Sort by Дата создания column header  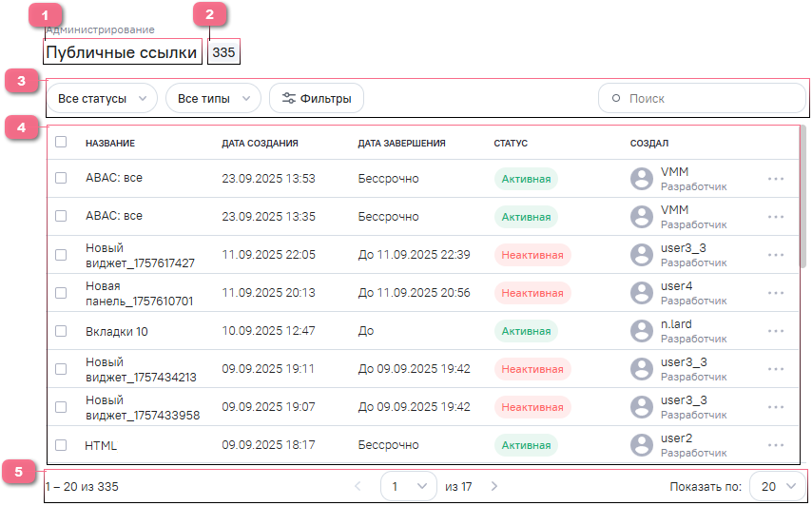(260, 144)
